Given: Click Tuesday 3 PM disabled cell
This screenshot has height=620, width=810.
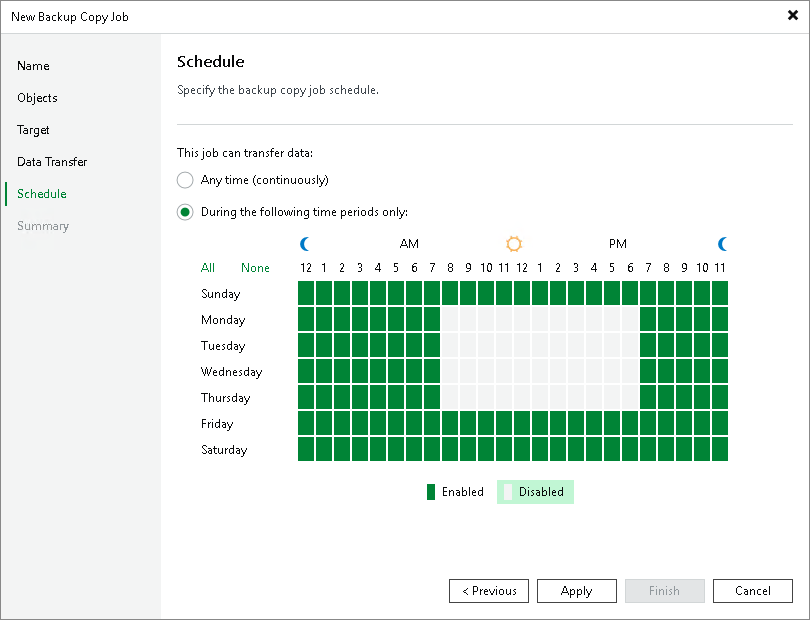Looking at the screenshot, I should 576,345.
